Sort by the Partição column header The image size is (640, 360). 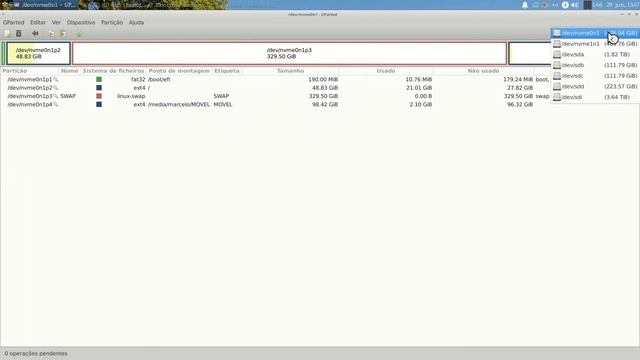click(x=30, y=71)
